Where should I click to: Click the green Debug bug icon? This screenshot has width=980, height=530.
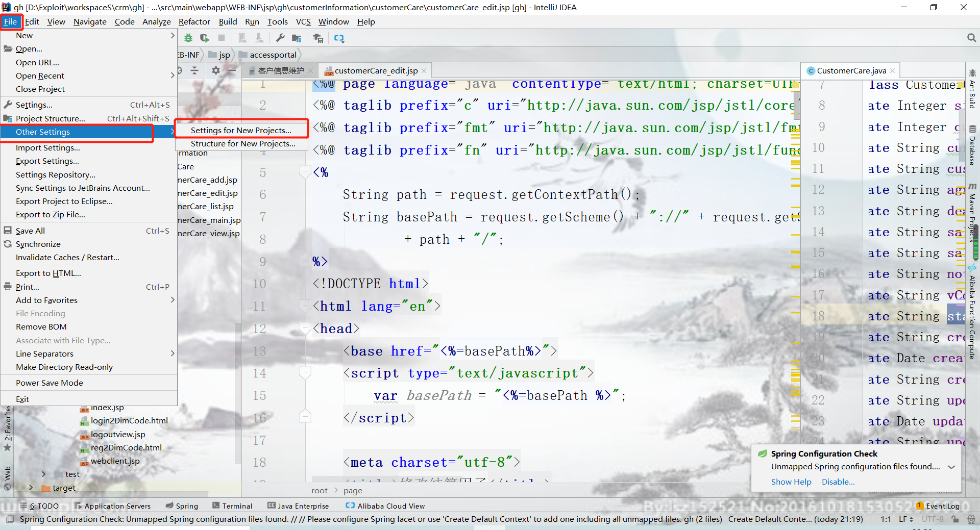pos(188,38)
